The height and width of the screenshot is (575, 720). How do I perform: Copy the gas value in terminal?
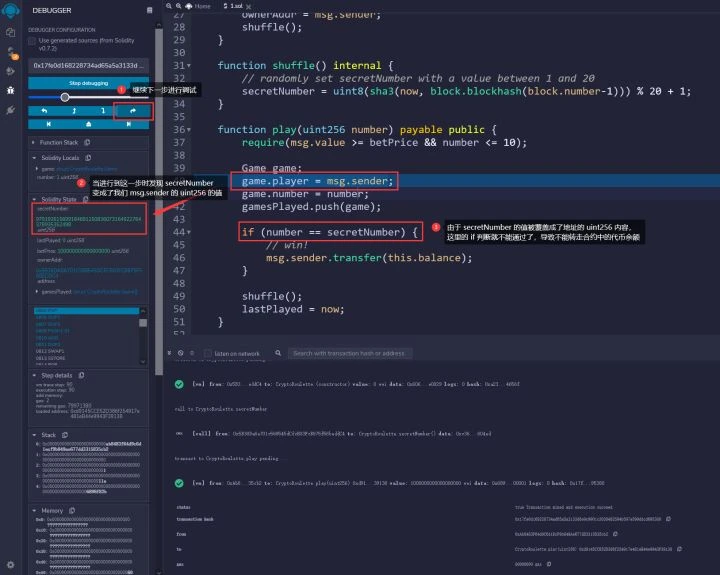pos(549,564)
